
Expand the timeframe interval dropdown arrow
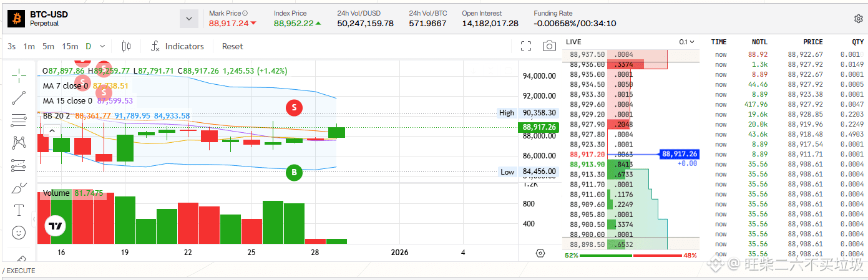tap(102, 46)
